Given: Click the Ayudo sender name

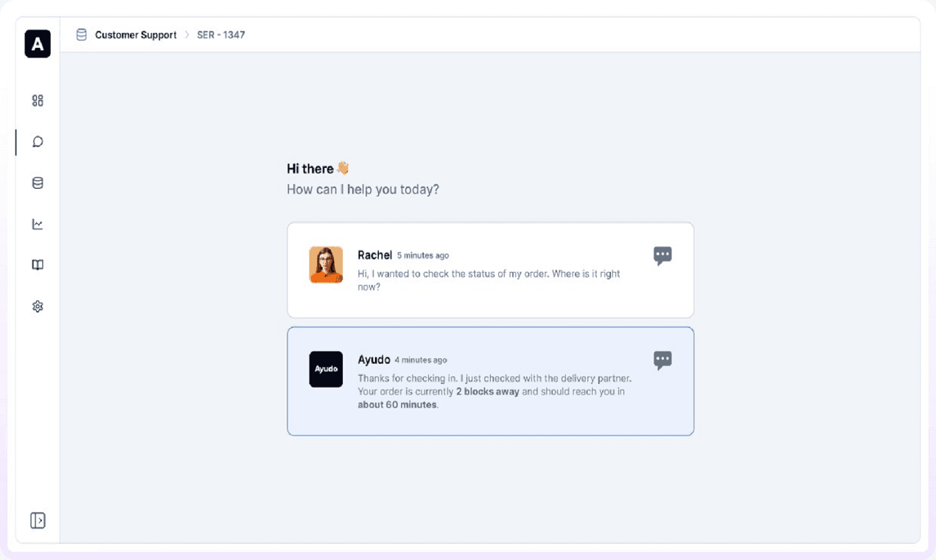Looking at the screenshot, I should pyautogui.click(x=373, y=360).
